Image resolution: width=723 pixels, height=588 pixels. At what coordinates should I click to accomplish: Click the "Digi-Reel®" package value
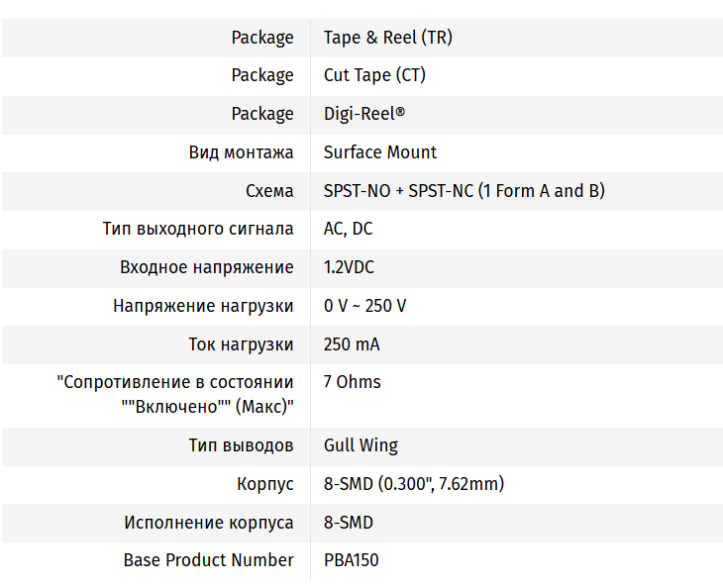tap(364, 114)
